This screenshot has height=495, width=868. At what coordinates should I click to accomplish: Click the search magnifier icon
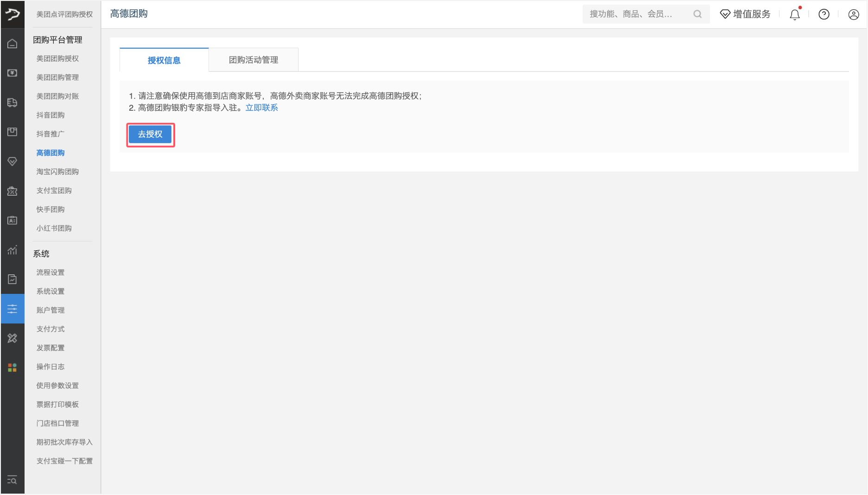coord(697,14)
